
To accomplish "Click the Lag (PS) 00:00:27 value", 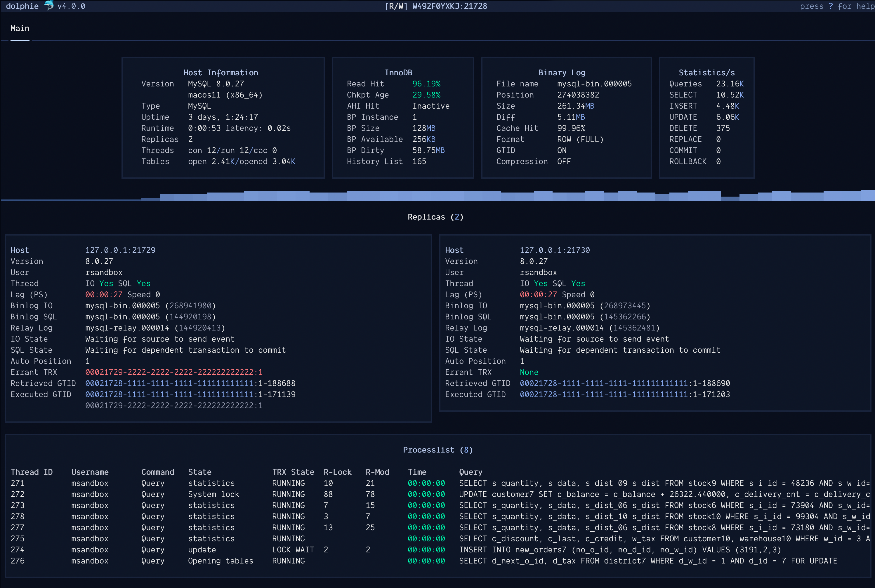I will [x=103, y=295].
